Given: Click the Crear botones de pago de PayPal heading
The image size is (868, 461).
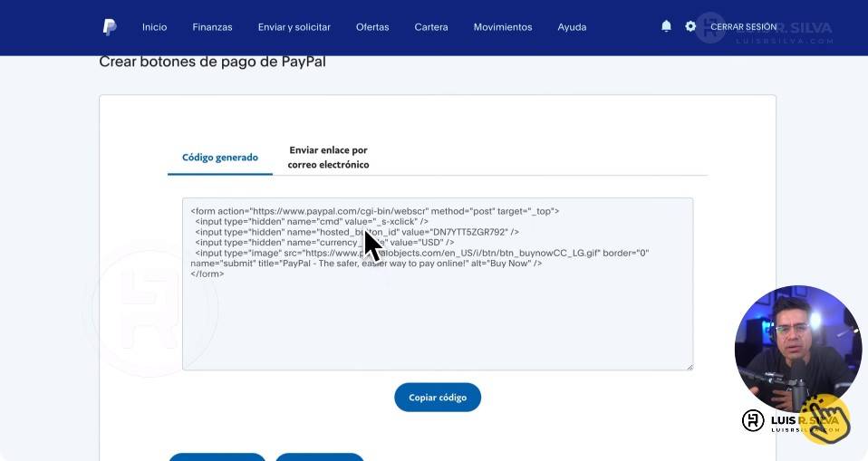Looking at the screenshot, I should [x=213, y=62].
